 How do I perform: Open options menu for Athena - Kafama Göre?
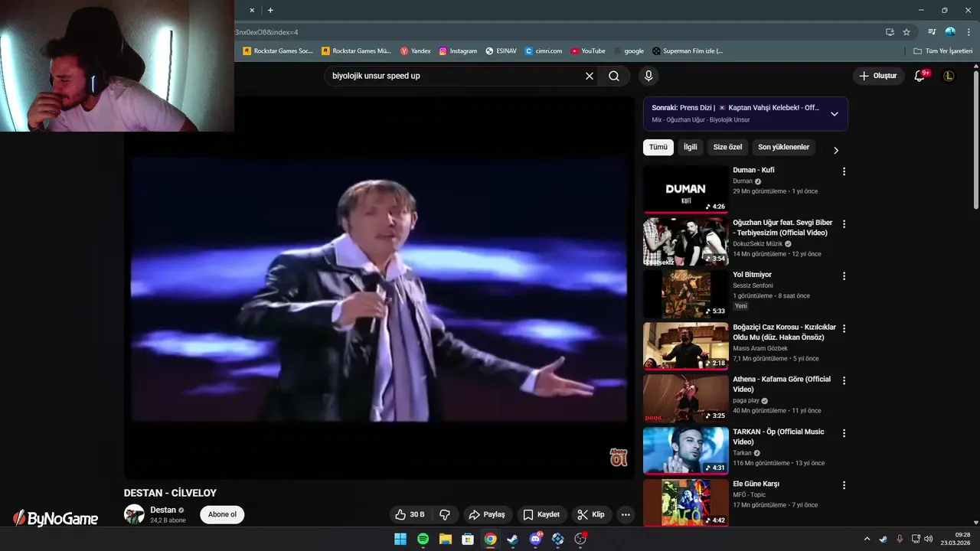pyautogui.click(x=844, y=381)
